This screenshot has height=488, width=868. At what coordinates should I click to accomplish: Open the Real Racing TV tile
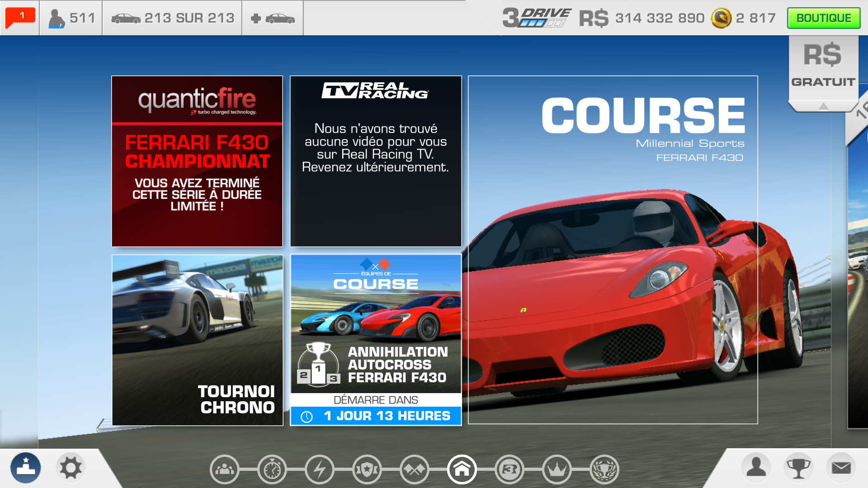[376, 161]
